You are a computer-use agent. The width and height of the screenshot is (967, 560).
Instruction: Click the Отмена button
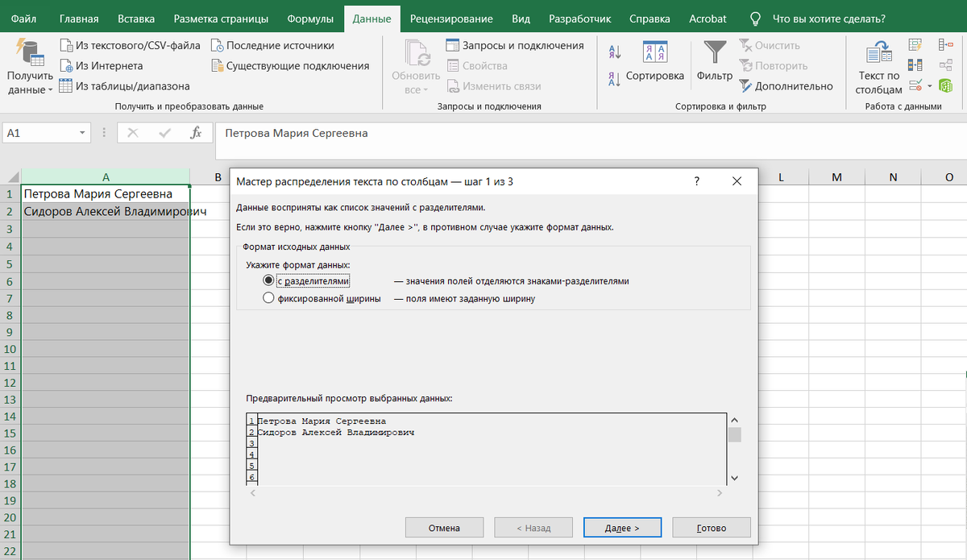(x=444, y=528)
